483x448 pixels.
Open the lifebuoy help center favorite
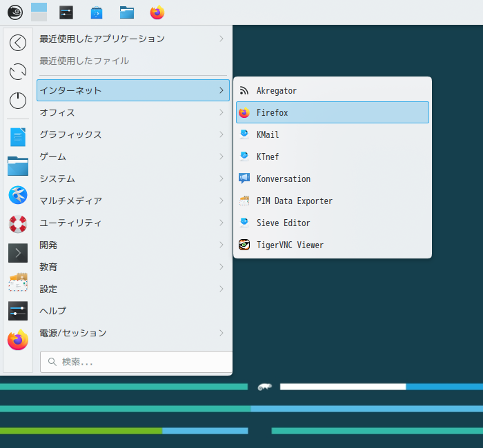18,224
